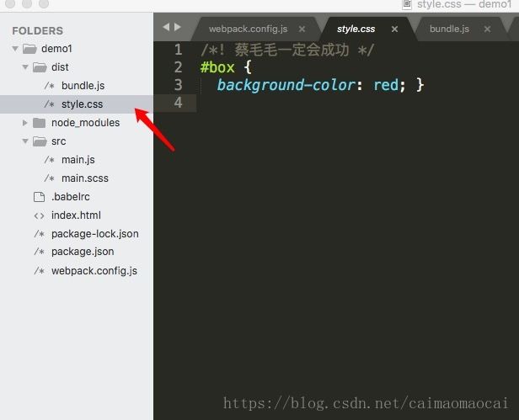
Task: Close the webpack.config.js tab
Action: (302, 29)
